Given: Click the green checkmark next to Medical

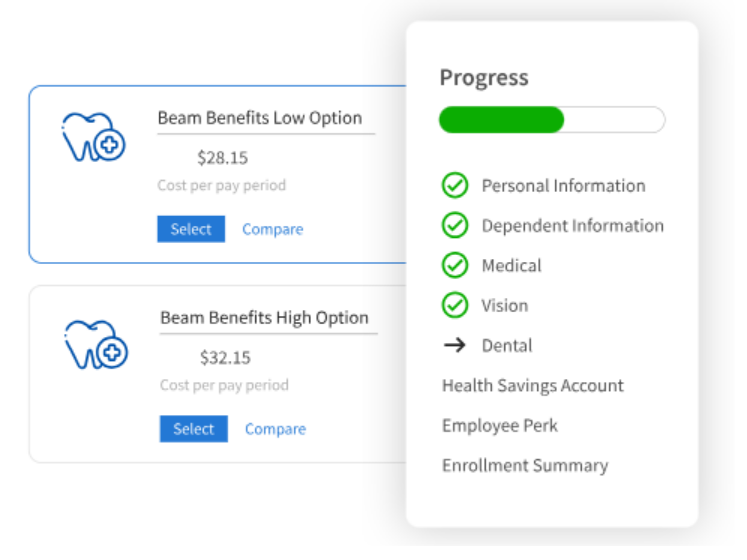Looking at the screenshot, I should 454,265.
